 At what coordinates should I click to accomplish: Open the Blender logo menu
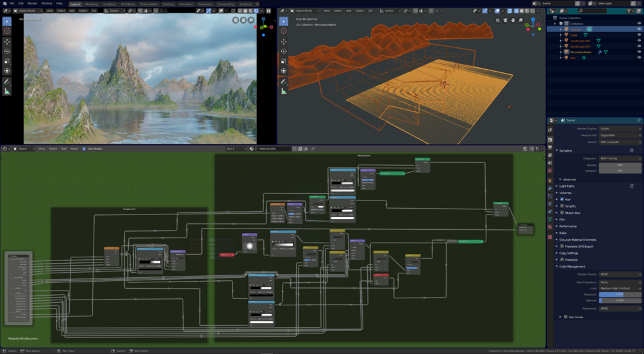click(x=4, y=3)
